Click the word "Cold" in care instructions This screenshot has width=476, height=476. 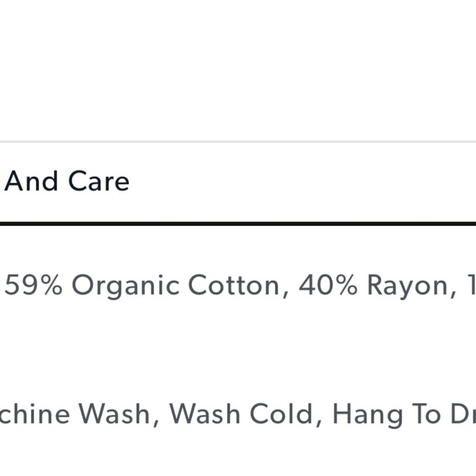[x=281, y=414]
